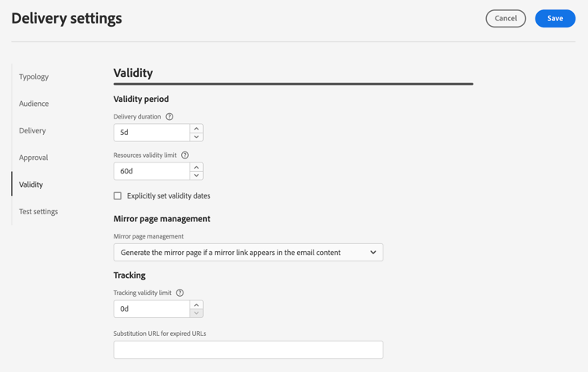Select the Approval tab
The width and height of the screenshot is (588, 372).
pyautogui.click(x=34, y=158)
